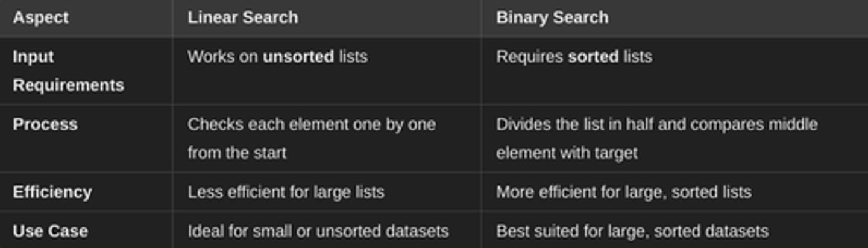Click the Linear Search column header
Viewport: 868px width, 248px height.
pyautogui.click(x=243, y=17)
